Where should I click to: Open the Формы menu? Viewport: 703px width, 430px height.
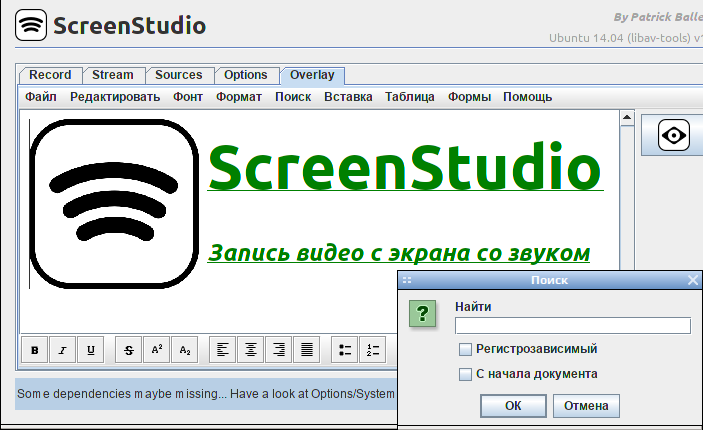coord(469,97)
